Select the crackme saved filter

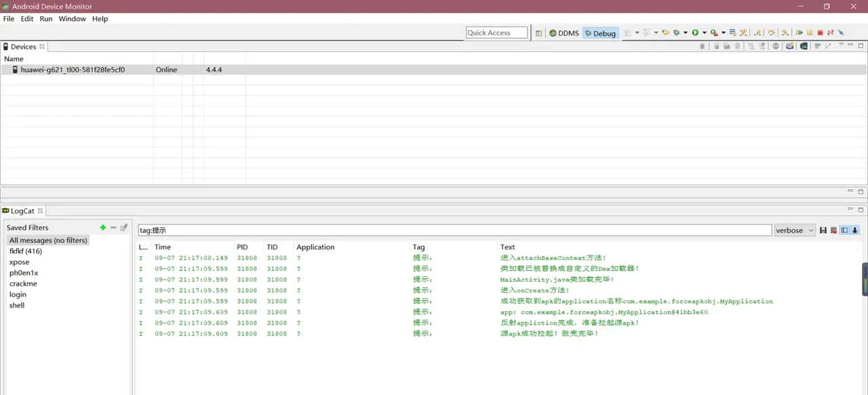click(x=23, y=284)
